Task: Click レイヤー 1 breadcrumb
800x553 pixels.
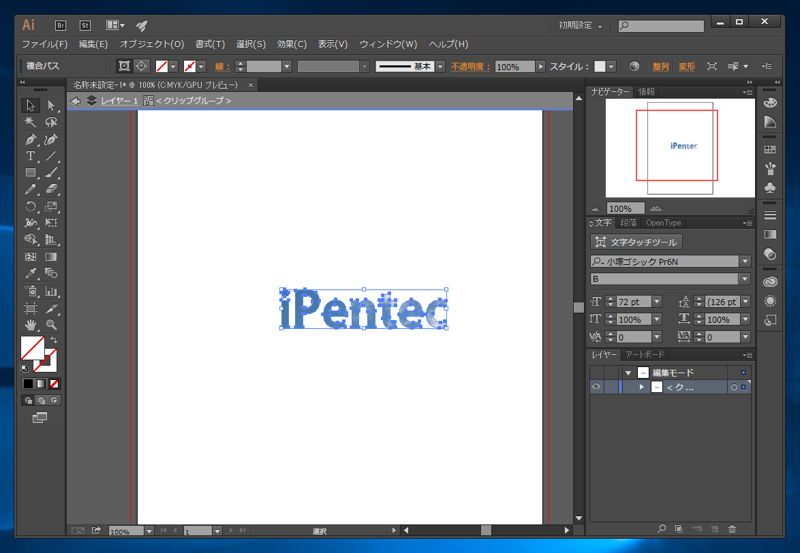Action: (119, 101)
